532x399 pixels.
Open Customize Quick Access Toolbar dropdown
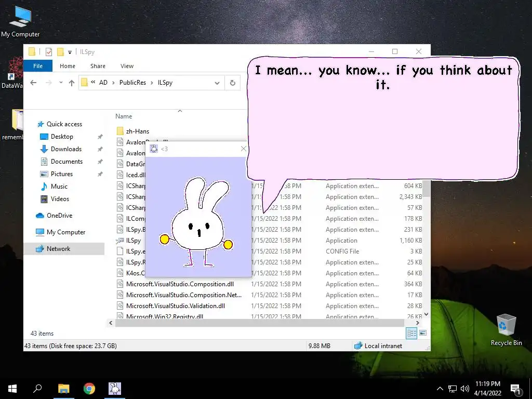[70, 52]
